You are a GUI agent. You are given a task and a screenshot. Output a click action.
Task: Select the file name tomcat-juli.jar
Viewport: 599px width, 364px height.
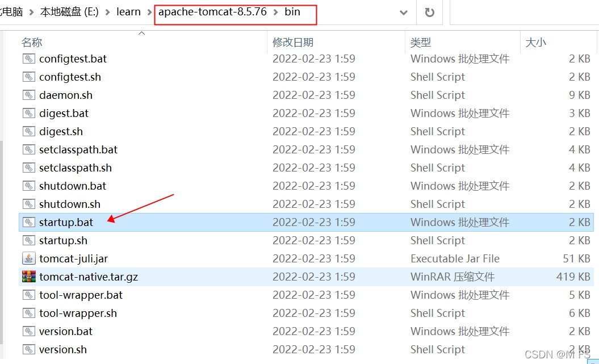(x=73, y=258)
